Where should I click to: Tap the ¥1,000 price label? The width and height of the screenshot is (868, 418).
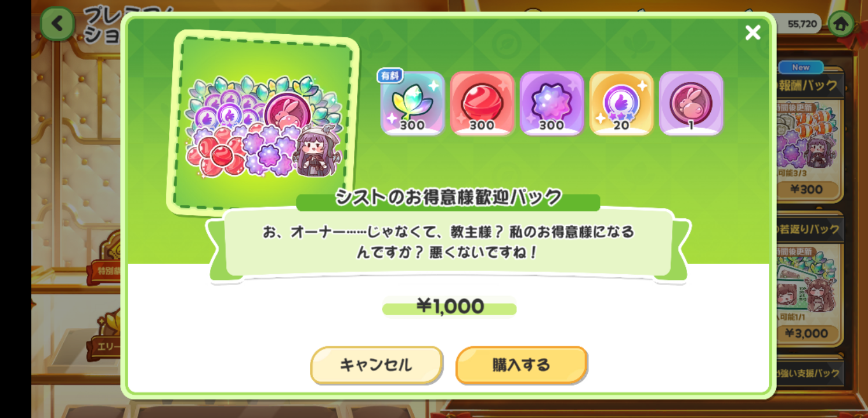point(450,306)
